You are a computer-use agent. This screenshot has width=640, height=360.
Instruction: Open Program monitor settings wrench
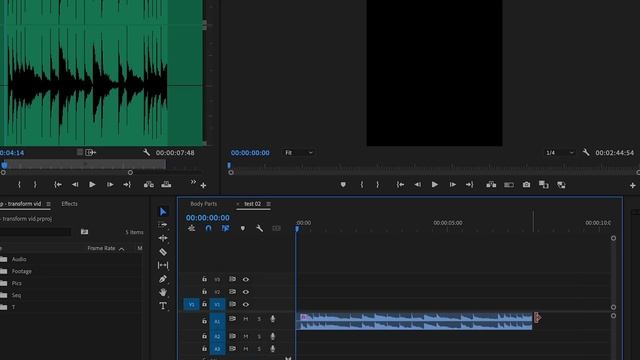(x=586, y=153)
